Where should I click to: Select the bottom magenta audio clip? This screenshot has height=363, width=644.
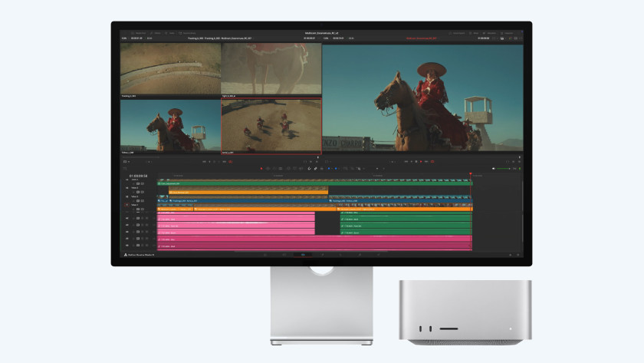coord(314,246)
